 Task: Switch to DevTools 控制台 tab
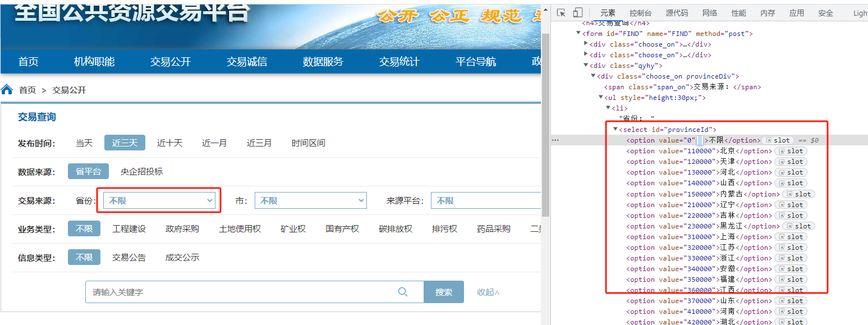(640, 13)
